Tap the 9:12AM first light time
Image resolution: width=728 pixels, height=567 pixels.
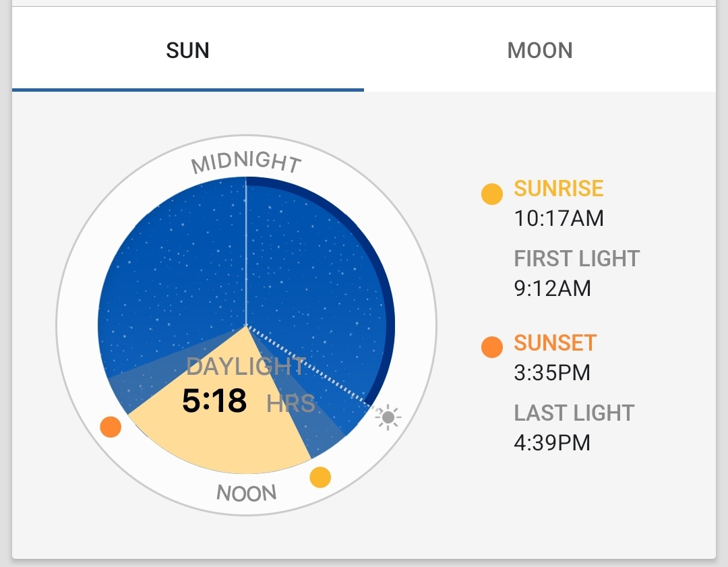[x=552, y=289]
